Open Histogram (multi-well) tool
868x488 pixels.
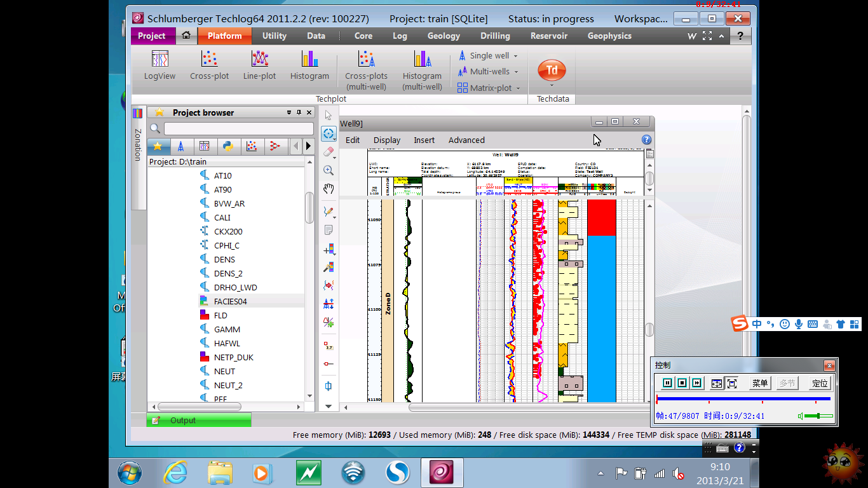click(x=422, y=71)
